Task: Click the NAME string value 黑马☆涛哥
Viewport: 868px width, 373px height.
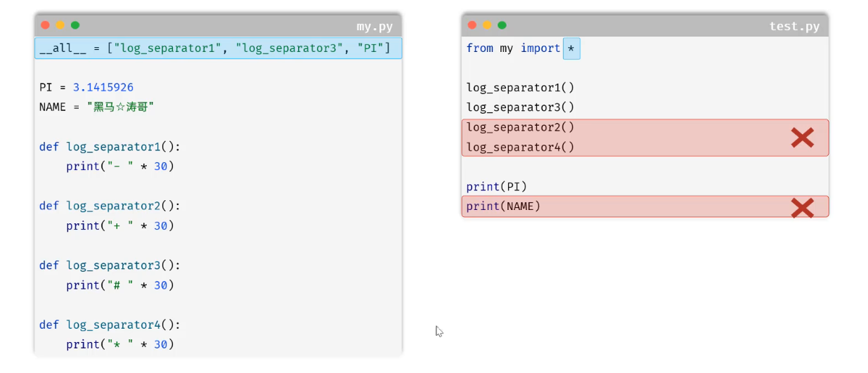Action: point(121,107)
